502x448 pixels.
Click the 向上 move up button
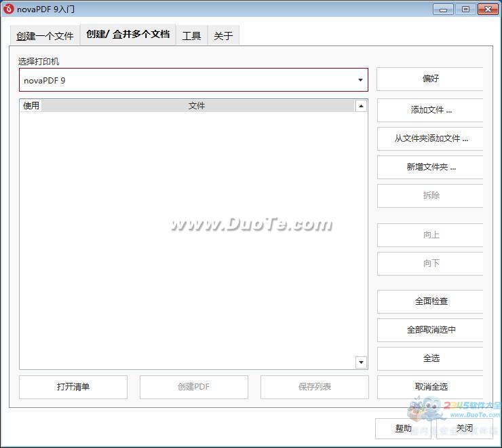pos(430,235)
